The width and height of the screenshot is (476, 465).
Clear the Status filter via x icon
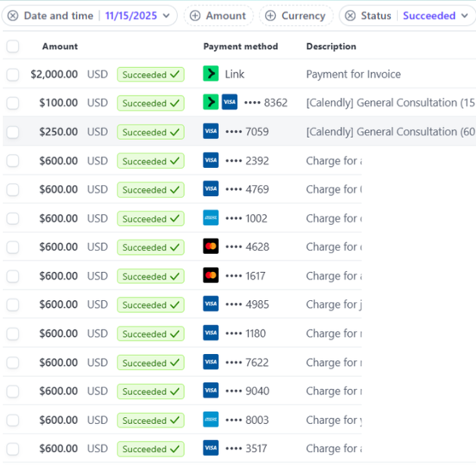coord(350,15)
